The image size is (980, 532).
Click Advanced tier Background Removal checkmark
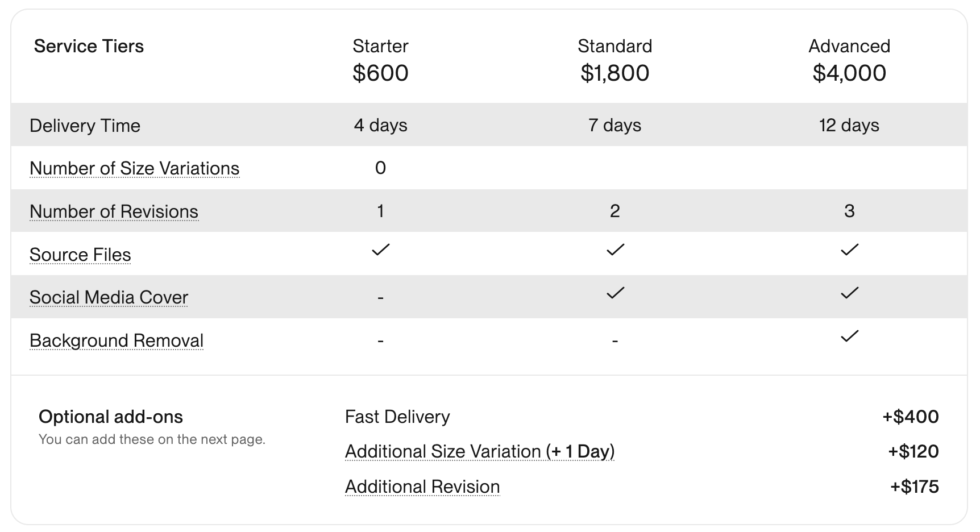point(849,336)
